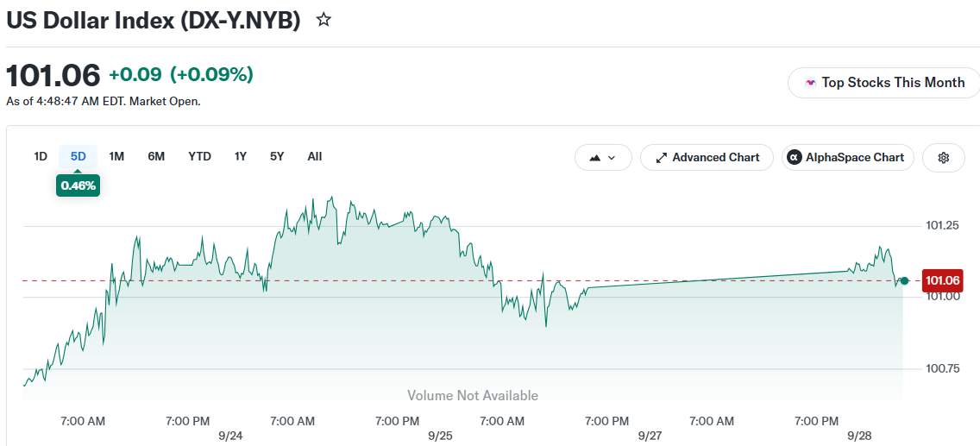Select the 5D time range
The width and height of the screenshot is (980, 446).
[79, 157]
